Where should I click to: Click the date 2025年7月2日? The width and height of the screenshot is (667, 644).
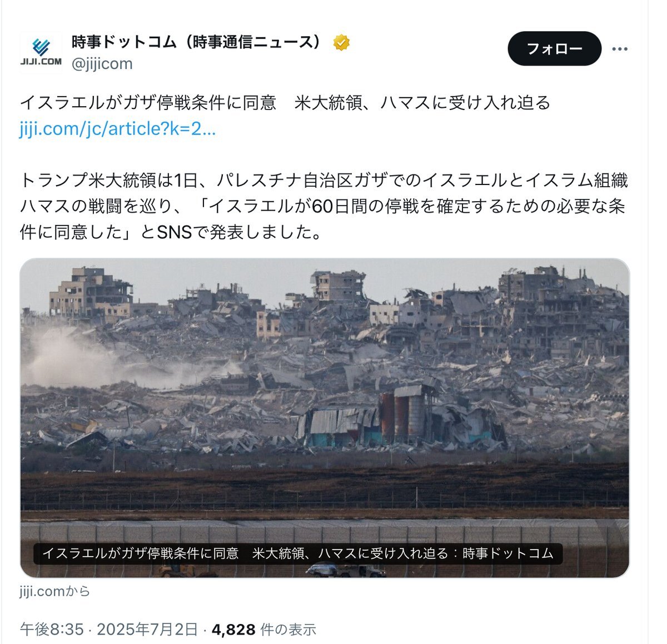click(x=147, y=629)
